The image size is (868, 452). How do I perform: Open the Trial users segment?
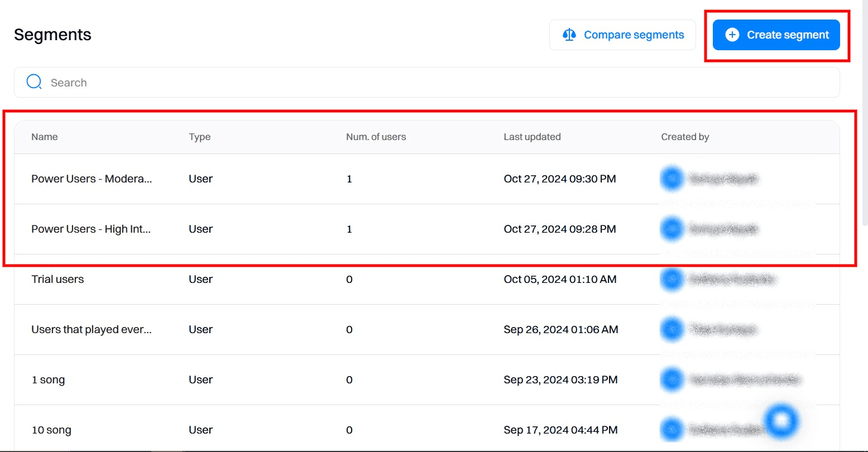(x=57, y=279)
